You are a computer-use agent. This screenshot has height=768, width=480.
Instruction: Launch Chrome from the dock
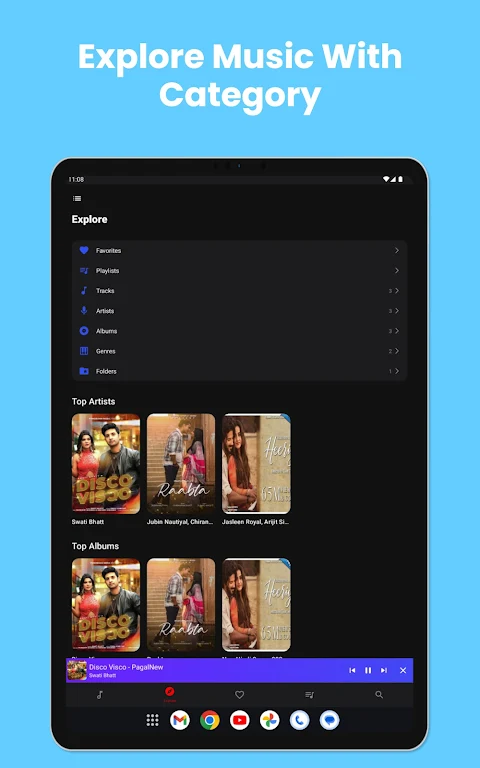[210, 720]
